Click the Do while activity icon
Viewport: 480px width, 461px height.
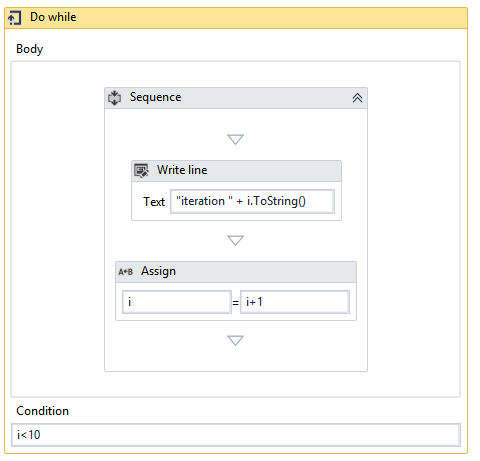click(14, 18)
